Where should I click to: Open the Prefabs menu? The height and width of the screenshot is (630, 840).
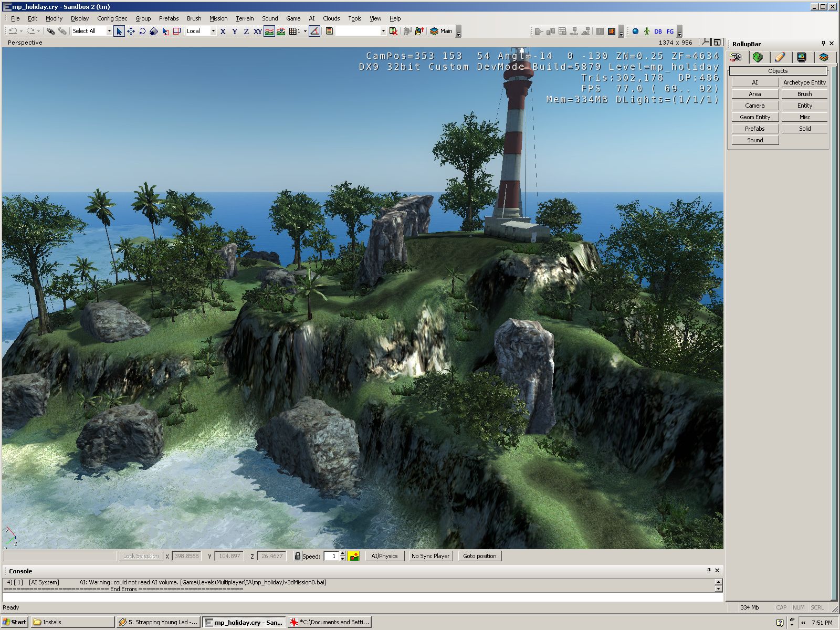169,18
